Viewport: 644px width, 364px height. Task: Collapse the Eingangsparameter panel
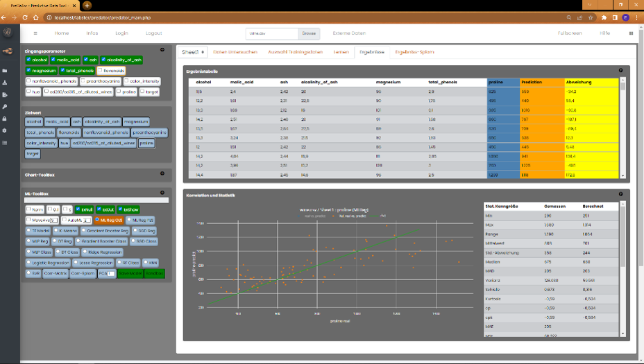point(162,49)
